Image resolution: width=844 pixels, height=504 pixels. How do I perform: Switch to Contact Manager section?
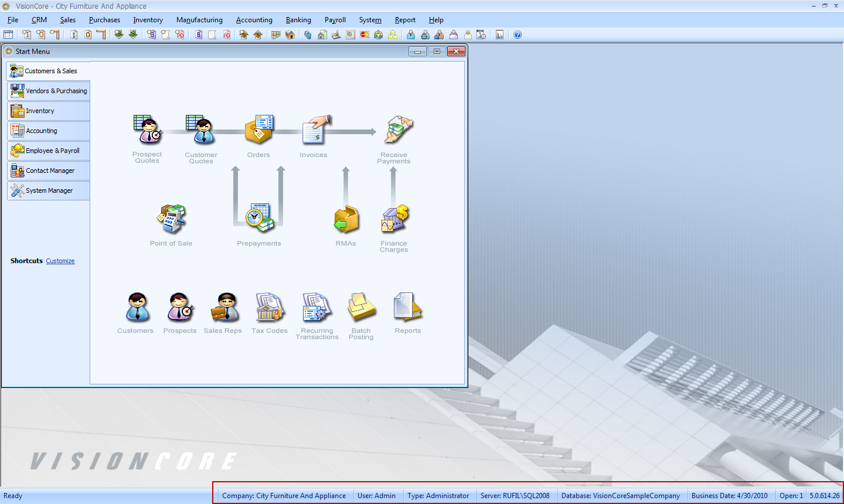pyautogui.click(x=49, y=171)
